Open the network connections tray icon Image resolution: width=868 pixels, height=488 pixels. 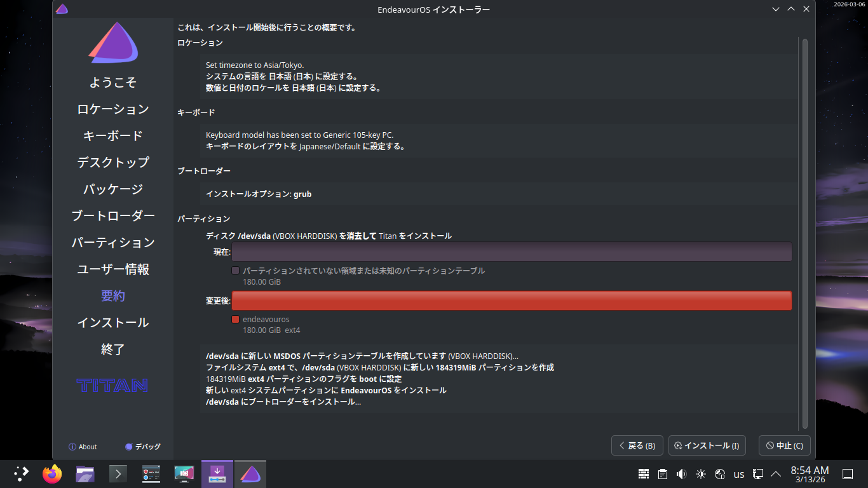[x=758, y=474]
